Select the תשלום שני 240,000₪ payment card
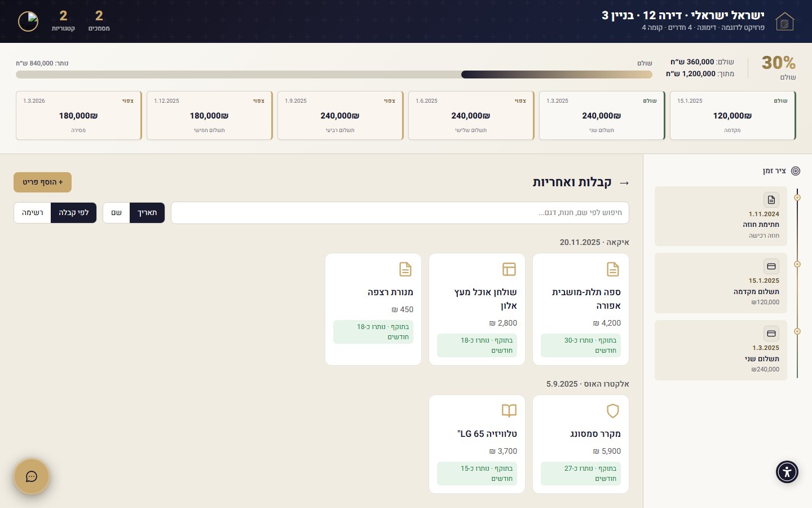812x508 pixels. coord(602,116)
